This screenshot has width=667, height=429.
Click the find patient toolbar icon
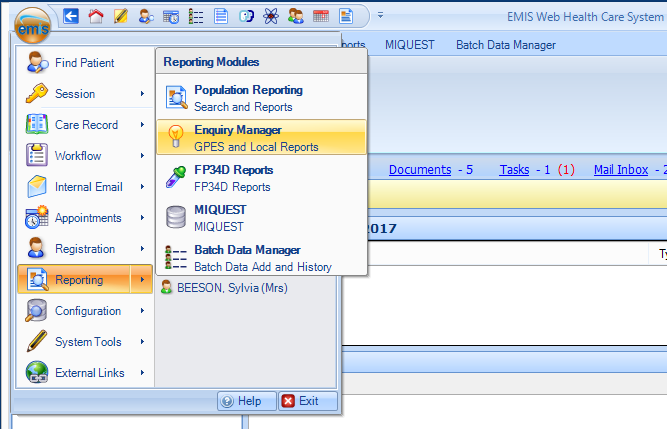pos(146,17)
